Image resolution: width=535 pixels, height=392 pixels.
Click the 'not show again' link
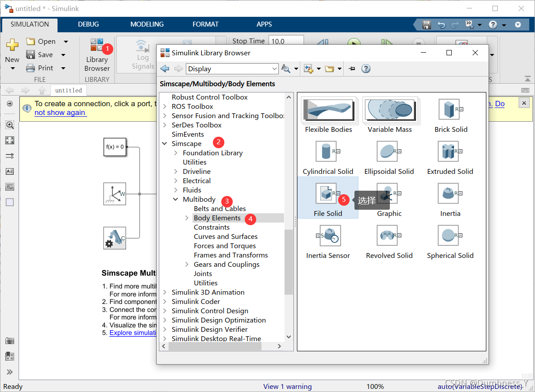(x=60, y=112)
